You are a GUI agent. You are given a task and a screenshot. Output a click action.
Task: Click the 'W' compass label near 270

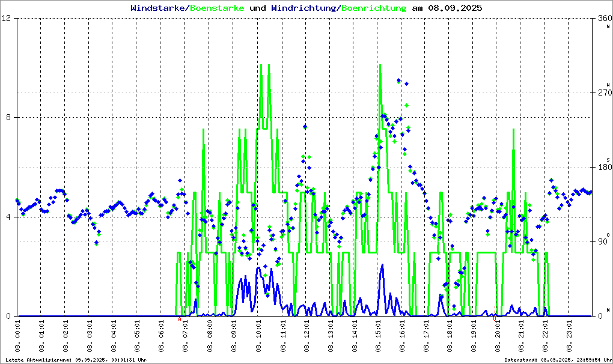pyautogui.click(x=608, y=84)
